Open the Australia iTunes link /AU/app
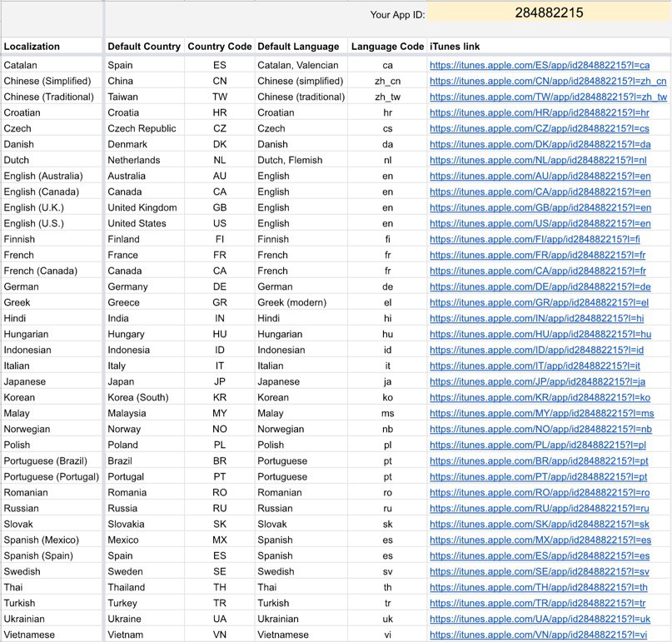The height and width of the screenshot is (642, 672). point(540,177)
